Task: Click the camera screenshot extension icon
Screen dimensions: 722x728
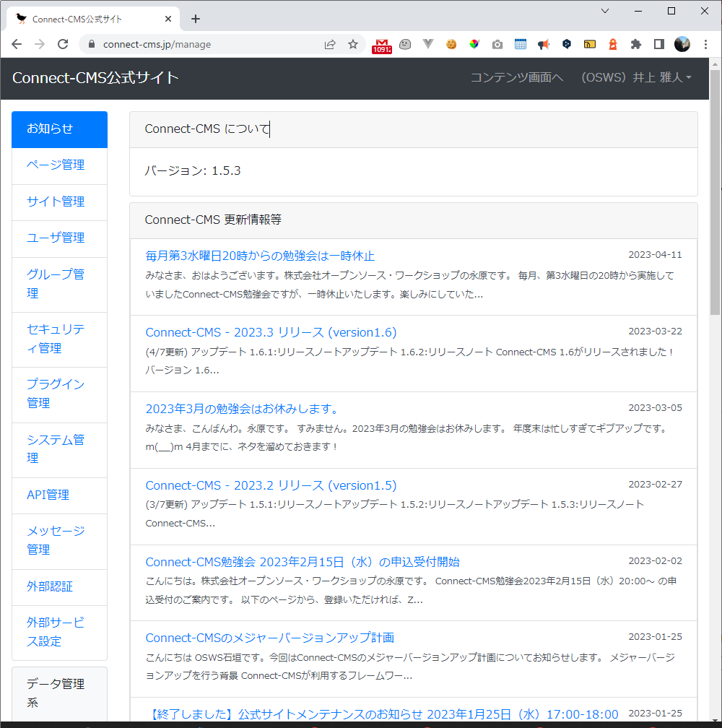Action: point(497,44)
